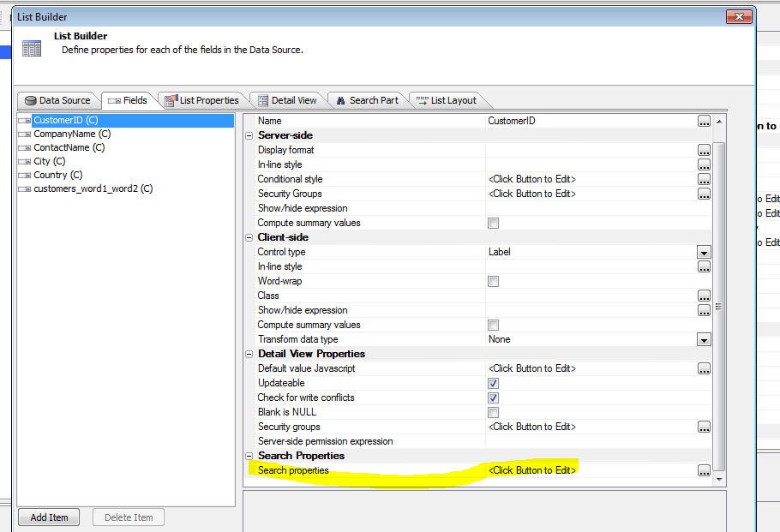
Task: Open the Search Part tab
Action: (366, 100)
